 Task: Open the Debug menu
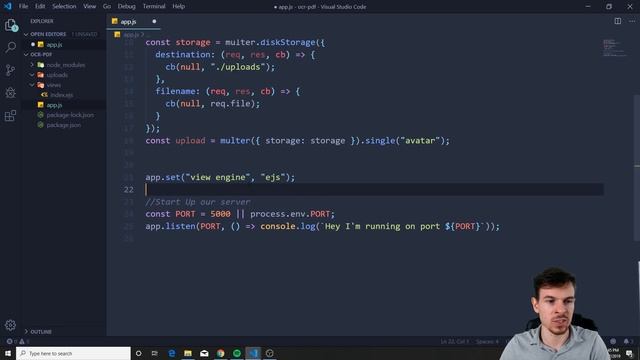click(127, 6)
